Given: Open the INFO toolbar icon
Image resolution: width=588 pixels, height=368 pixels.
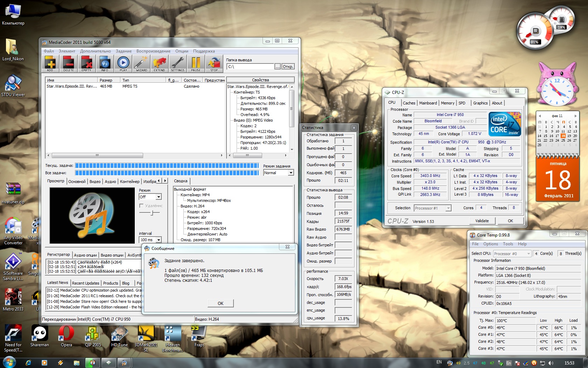Looking at the screenshot, I should pyautogui.click(x=105, y=64).
